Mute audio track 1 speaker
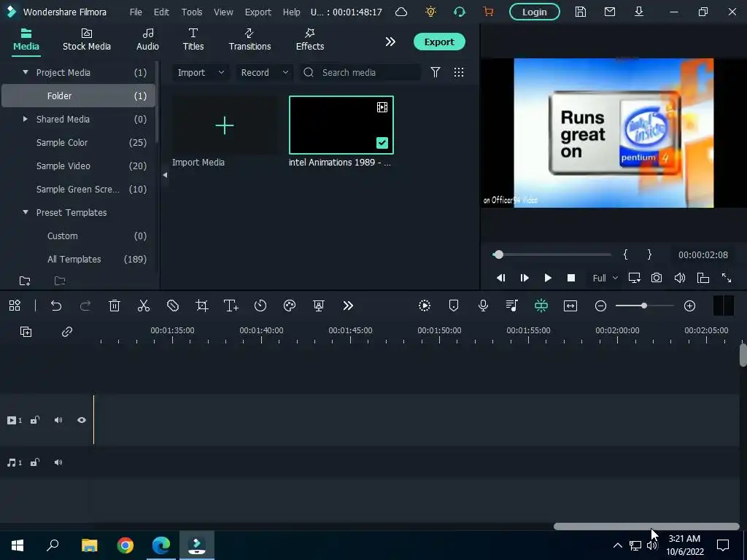Image resolution: width=747 pixels, height=560 pixels. click(x=58, y=462)
